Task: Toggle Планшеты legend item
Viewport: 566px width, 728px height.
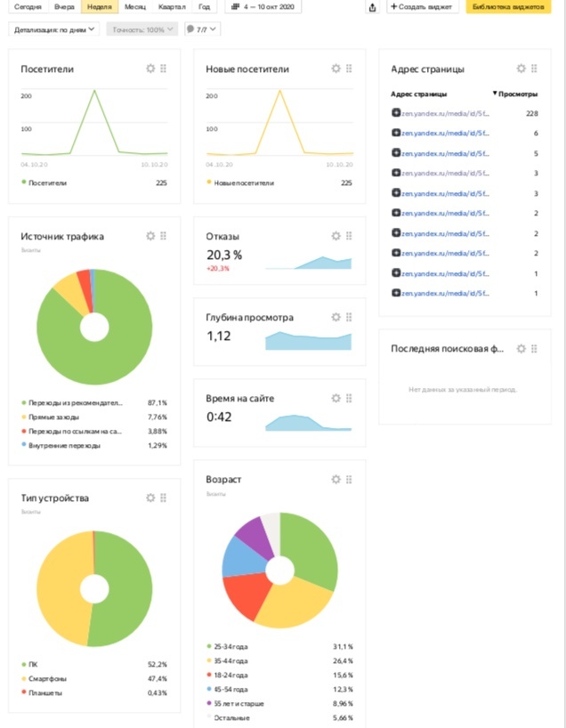Action: pos(42,692)
